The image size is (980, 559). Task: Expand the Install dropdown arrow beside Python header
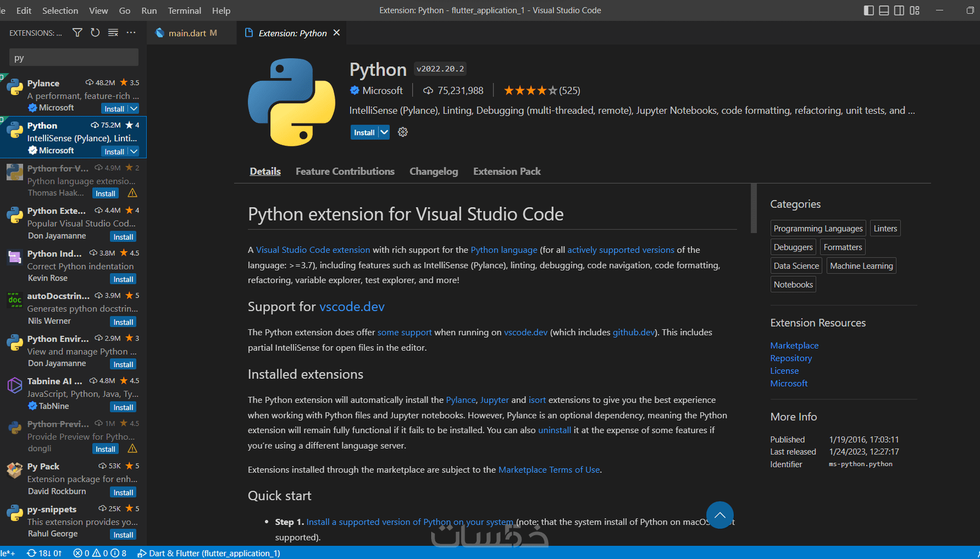click(384, 133)
